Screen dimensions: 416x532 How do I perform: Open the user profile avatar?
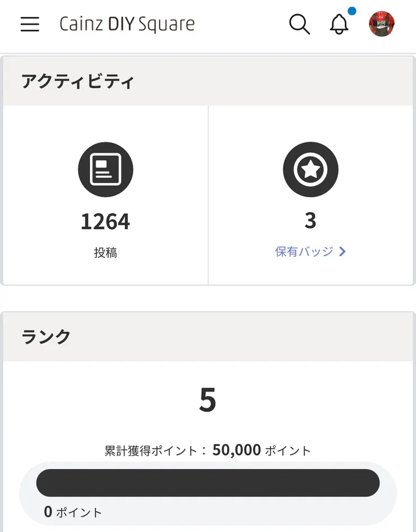[382, 25]
